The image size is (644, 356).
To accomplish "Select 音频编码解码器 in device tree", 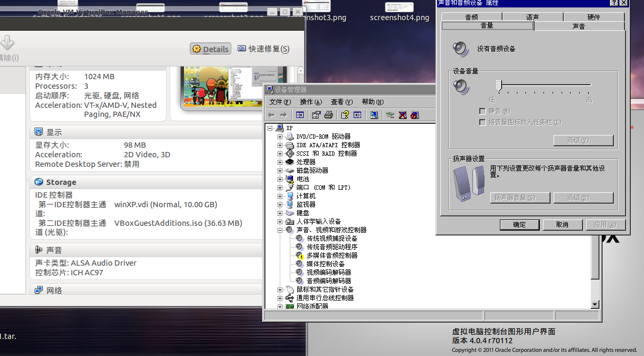I will pyautogui.click(x=329, y=281).
